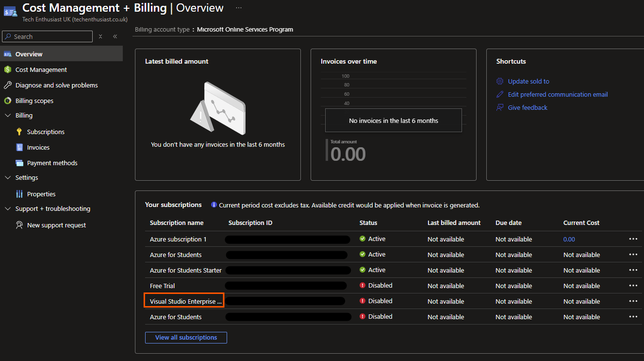This screenshot has height=361, width=644.
Task: Open more options for Free Trial row
Action: [633, 286]
